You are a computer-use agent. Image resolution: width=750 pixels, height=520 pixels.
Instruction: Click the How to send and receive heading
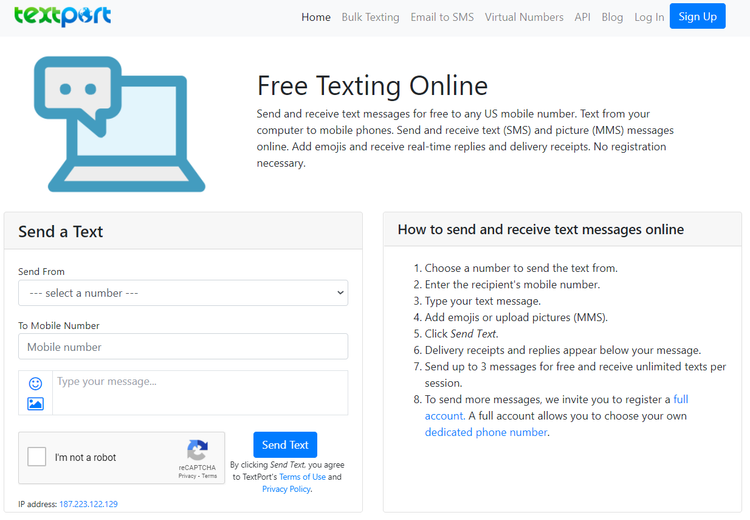tap(540, 230)
